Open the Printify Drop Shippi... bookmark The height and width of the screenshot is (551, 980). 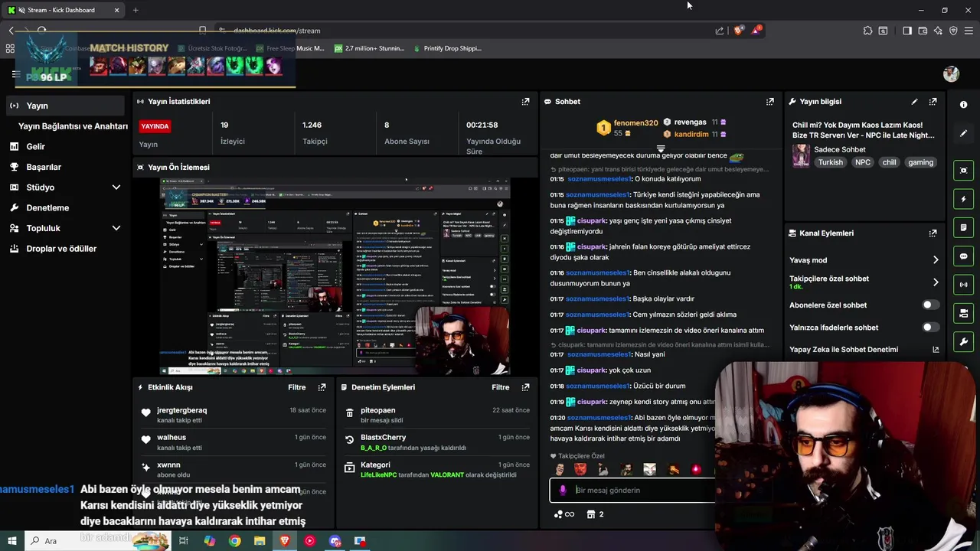pos(447,48)
